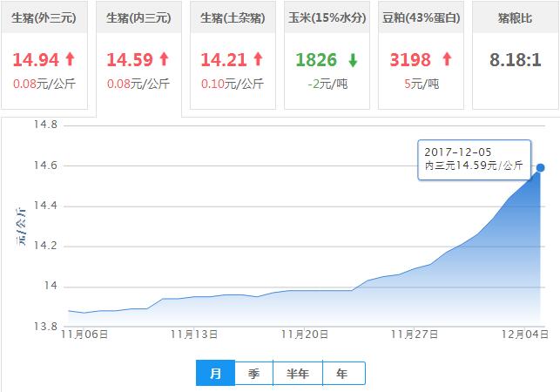
Task: Click the 14.6 y-axis label
Action: (x=45, y=166)
